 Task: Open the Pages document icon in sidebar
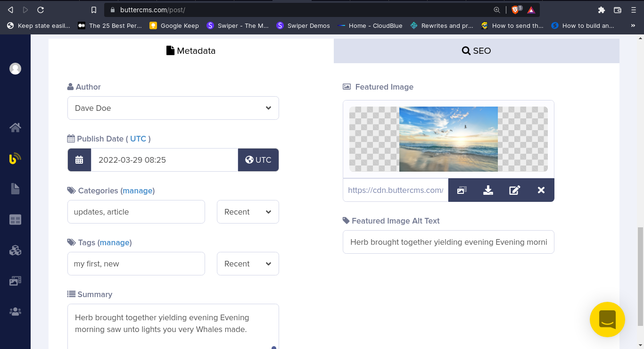[x=15, y=189]
